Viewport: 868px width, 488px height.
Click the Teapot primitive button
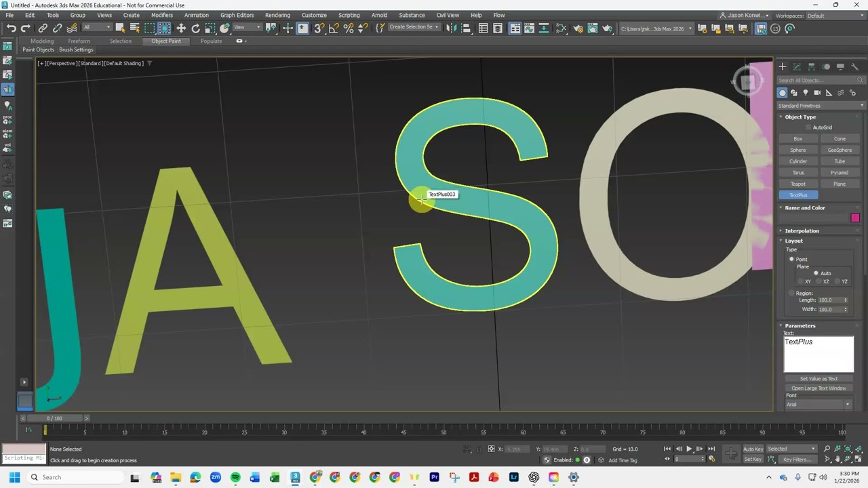coord(798,184)
